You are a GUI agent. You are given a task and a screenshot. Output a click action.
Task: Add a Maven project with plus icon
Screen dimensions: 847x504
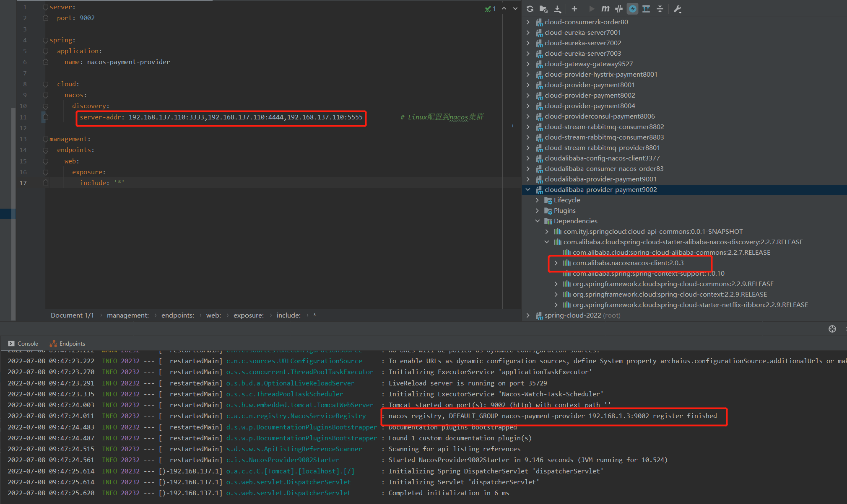(x=574, y=9)
